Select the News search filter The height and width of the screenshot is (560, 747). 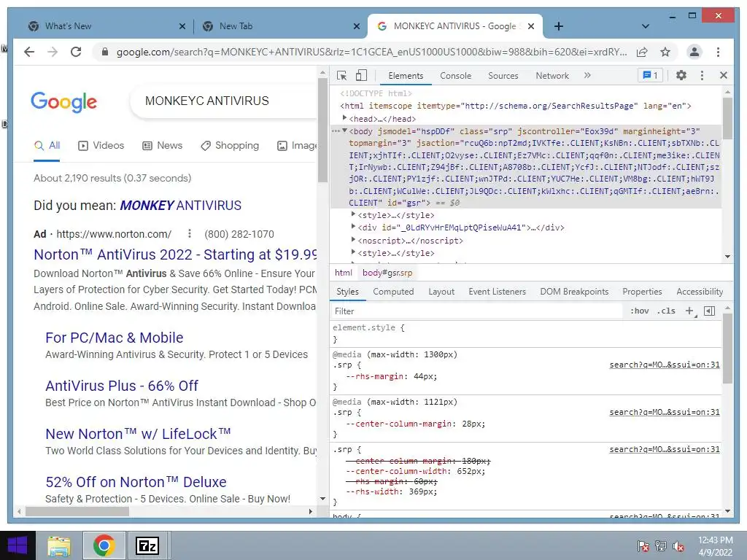[x=163, y=146]
